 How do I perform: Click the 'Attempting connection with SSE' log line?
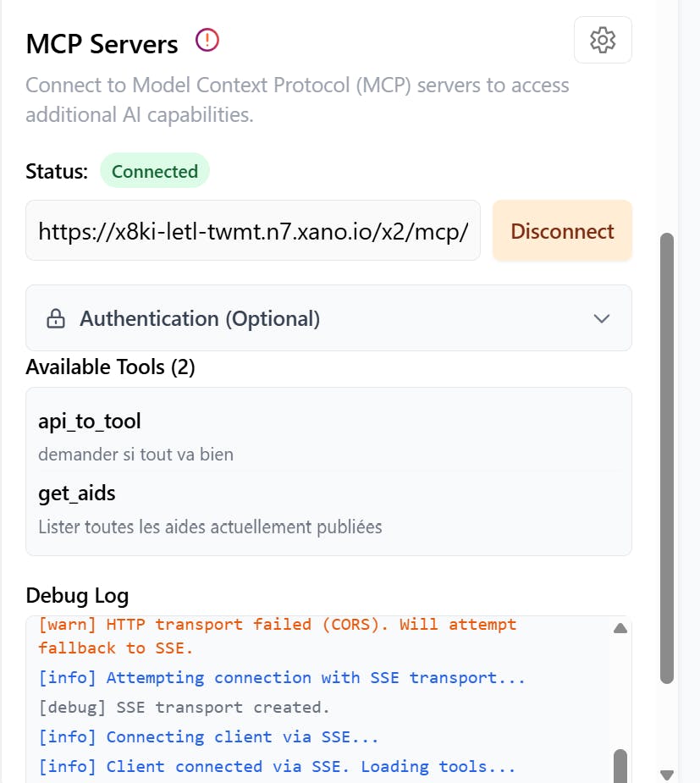[x=282, y=678]
